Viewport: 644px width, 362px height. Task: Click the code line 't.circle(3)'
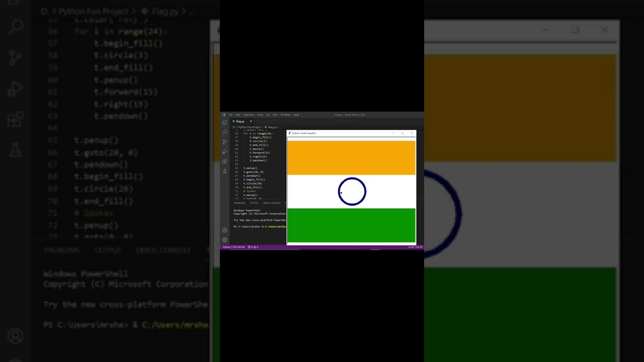(258, 141)
